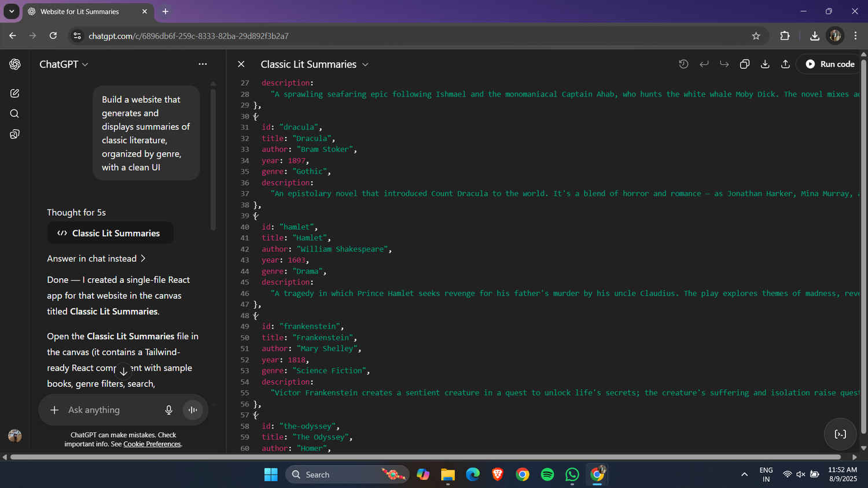Click the Ask anything input field
Viewport: 868px width, 488px height.
point(110,410)
